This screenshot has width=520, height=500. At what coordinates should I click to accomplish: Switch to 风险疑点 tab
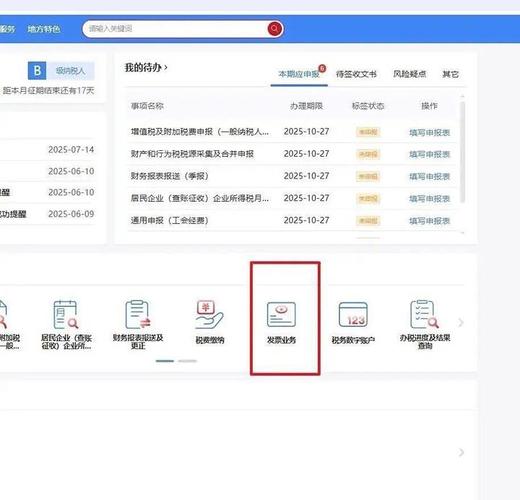(x=409, y=74)
